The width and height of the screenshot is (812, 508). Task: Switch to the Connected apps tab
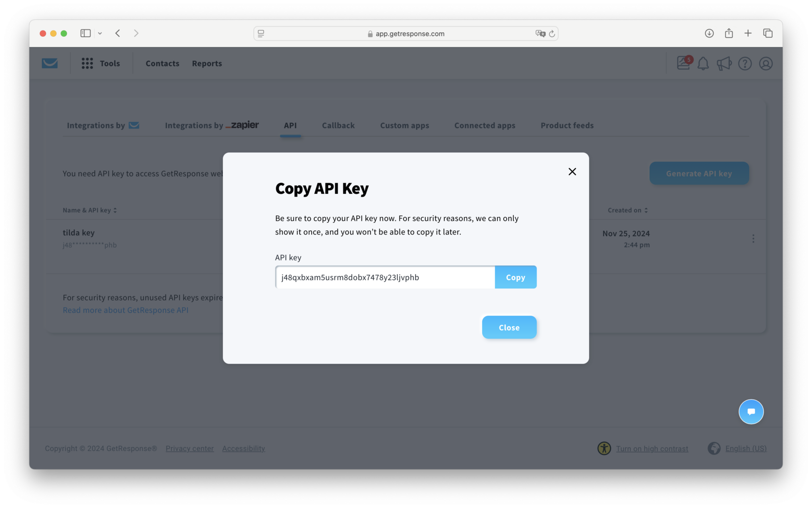point(484,125)
